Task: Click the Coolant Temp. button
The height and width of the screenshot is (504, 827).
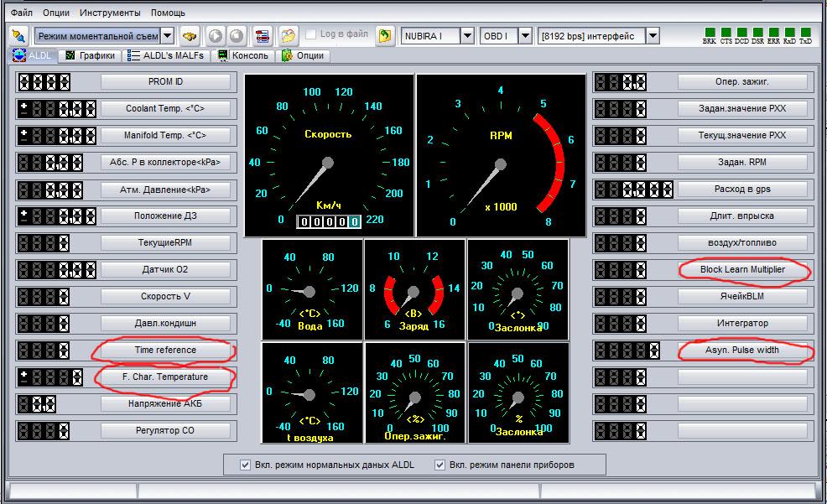Action: 165,109
